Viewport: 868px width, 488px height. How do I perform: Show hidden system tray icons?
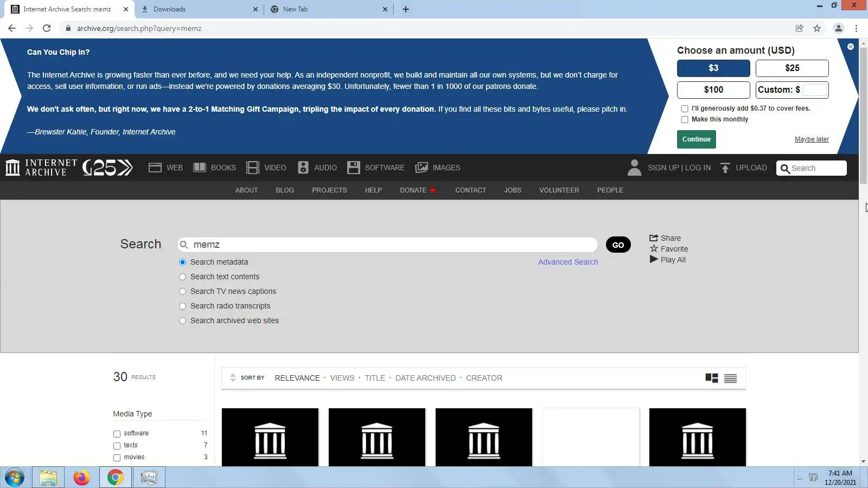pos(799,478)
